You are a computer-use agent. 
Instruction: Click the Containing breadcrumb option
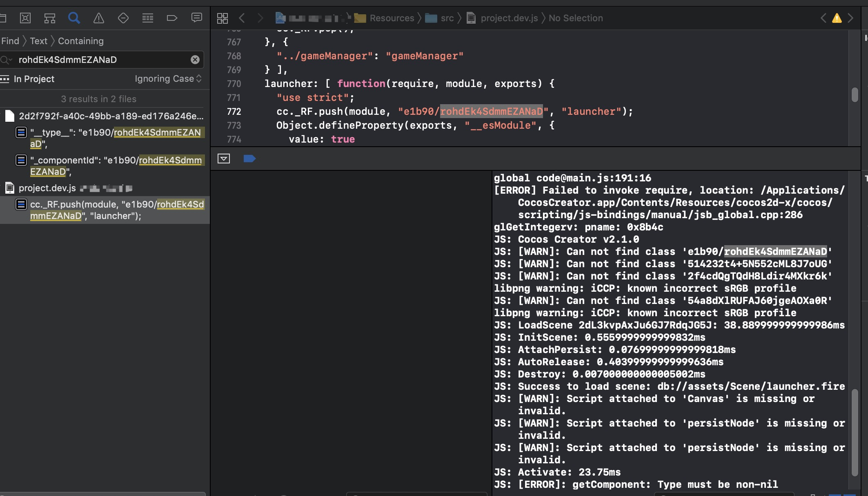pos(81,41)
